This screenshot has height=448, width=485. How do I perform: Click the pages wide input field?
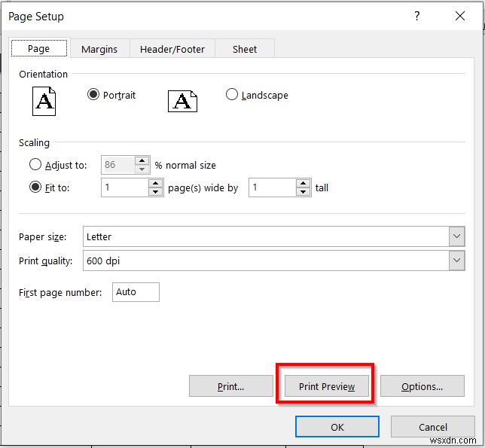pos(125,187)
